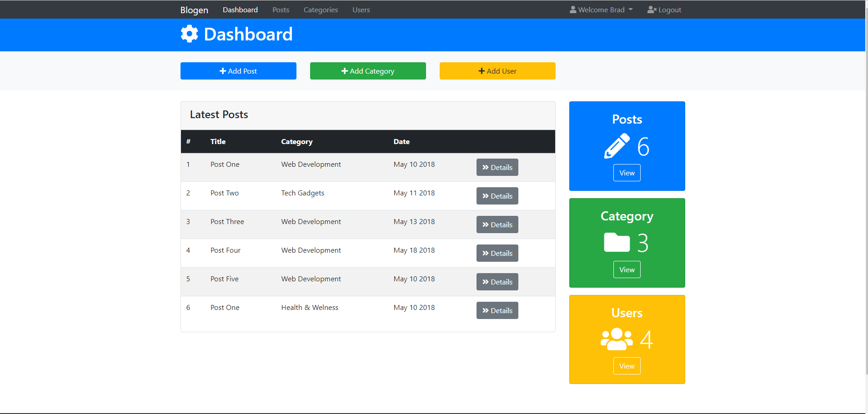Open Details for Post Two

(497, 196)
